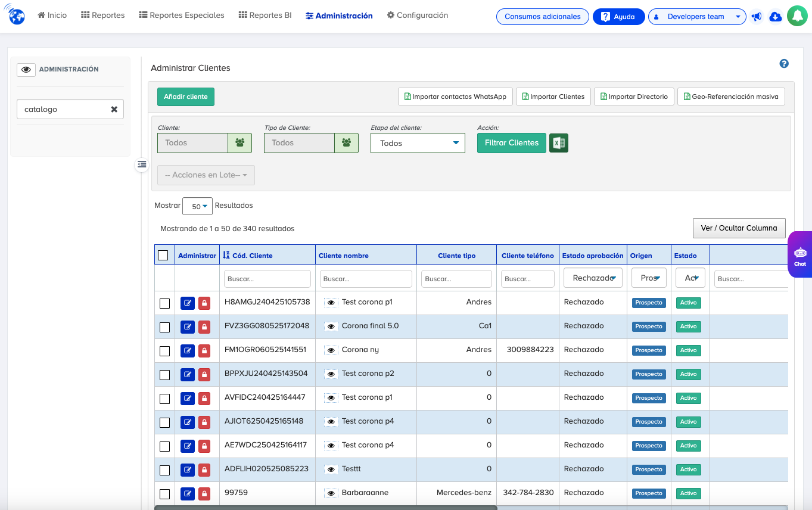Click the green Excel export icon
The width and height of the screenshot is (812, 510).
point(558,143)
